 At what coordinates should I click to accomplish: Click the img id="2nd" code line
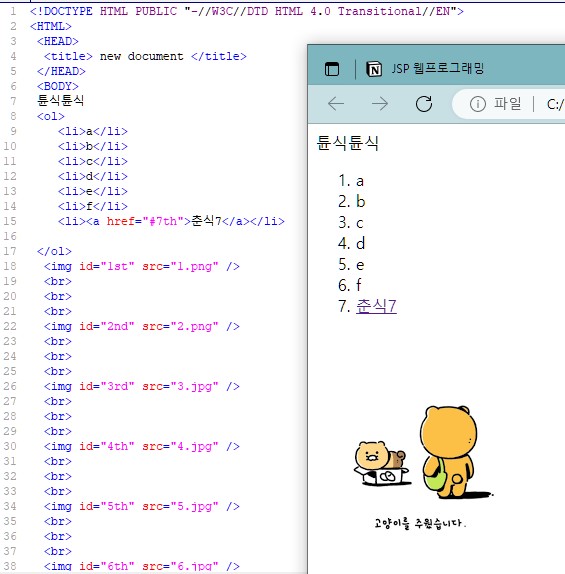pos(142,327)
